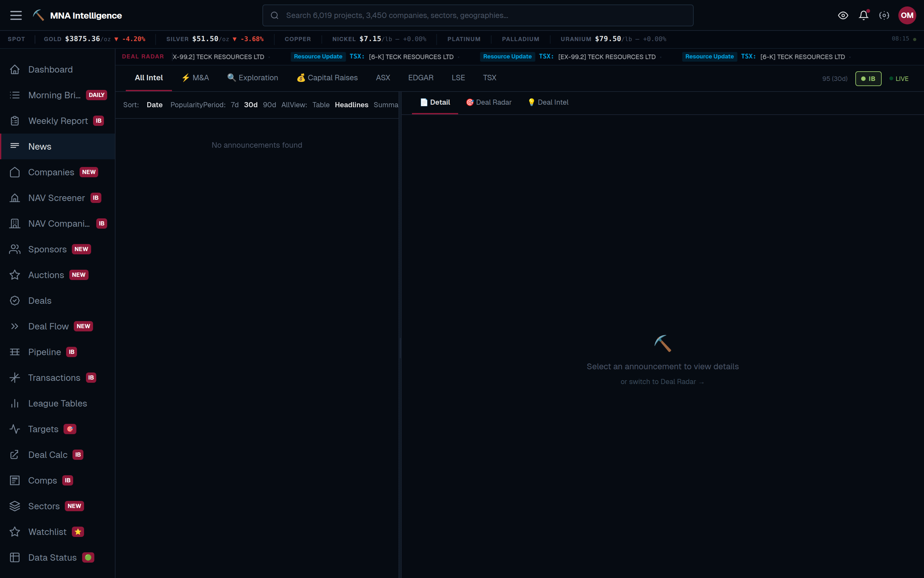The width and height of the screenshot is (924, 578).
Task: Click 'or switch to Deal Radar' link
Action: 662,382
